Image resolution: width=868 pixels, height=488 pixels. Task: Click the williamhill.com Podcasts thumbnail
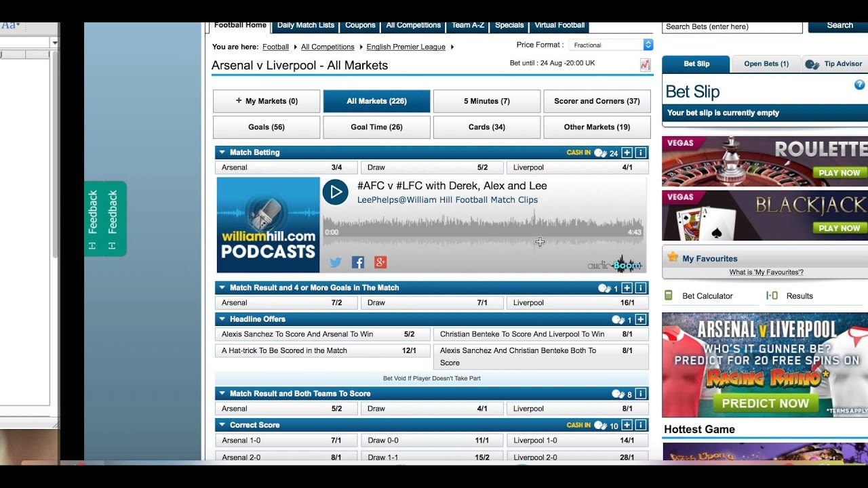pos(268,225)
